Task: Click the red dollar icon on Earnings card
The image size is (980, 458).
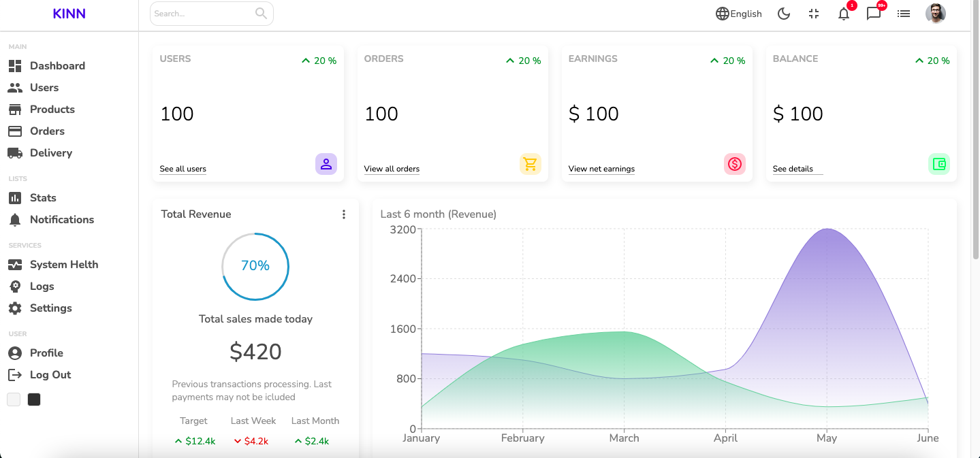Action: tap(735, 164)
